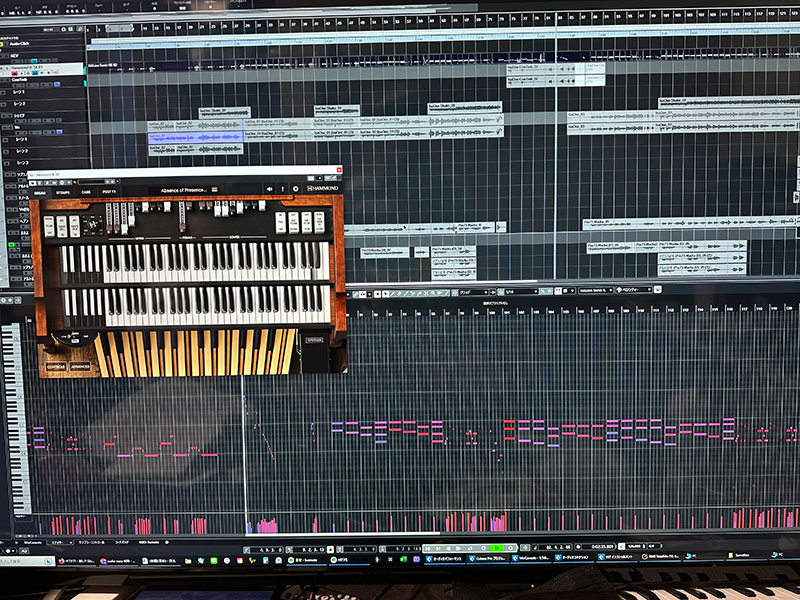Toggle the Percussion Harmonic second/third rocker
Screen dimensions: 800x600
(x=319, y=222)
